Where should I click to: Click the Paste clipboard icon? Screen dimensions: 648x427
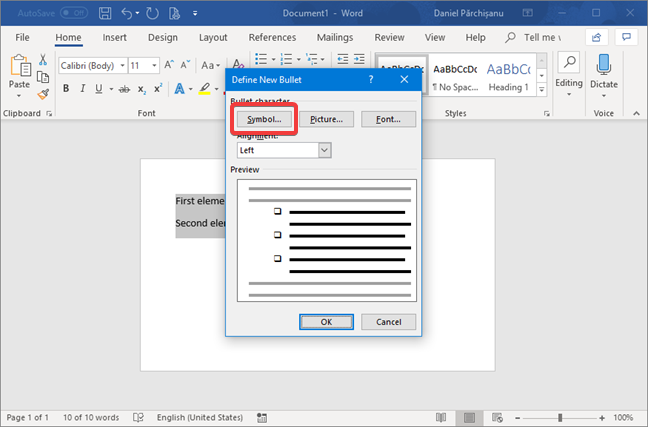coord(20,66)
